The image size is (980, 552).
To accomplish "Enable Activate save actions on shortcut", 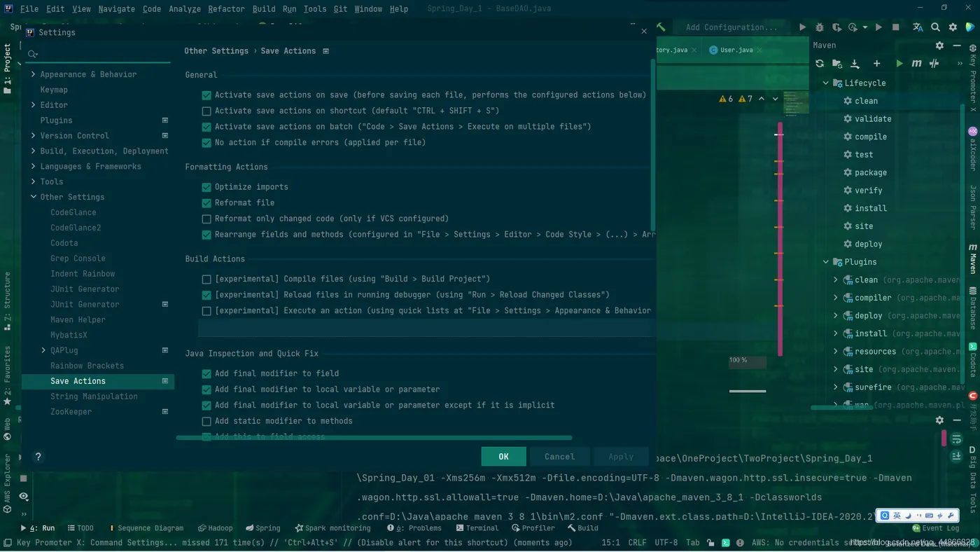I will pos(206,111).
